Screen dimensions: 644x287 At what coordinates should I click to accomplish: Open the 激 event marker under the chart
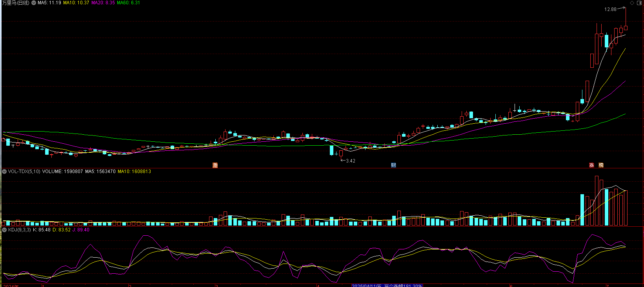pyautogui.click(x=215, y=165)
